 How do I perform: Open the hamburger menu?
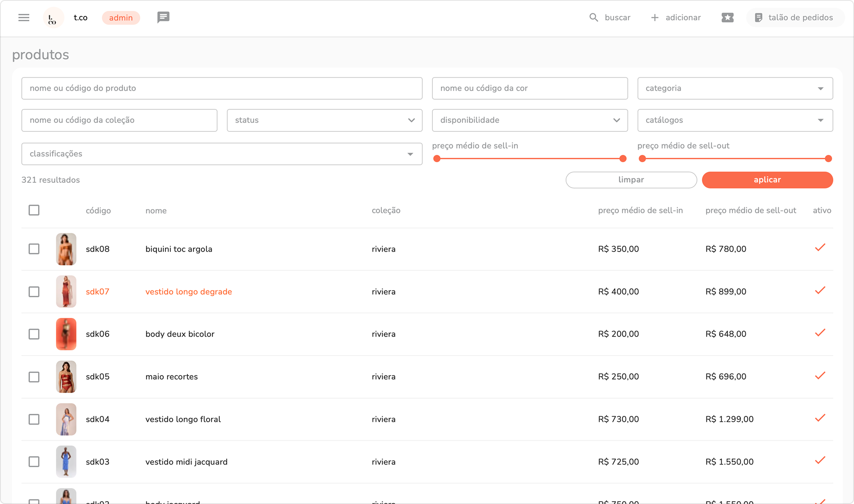pos(24,17)
